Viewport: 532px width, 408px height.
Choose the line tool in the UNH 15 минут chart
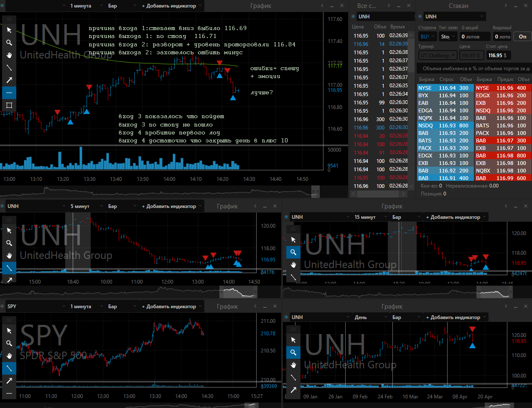[293, 277]
